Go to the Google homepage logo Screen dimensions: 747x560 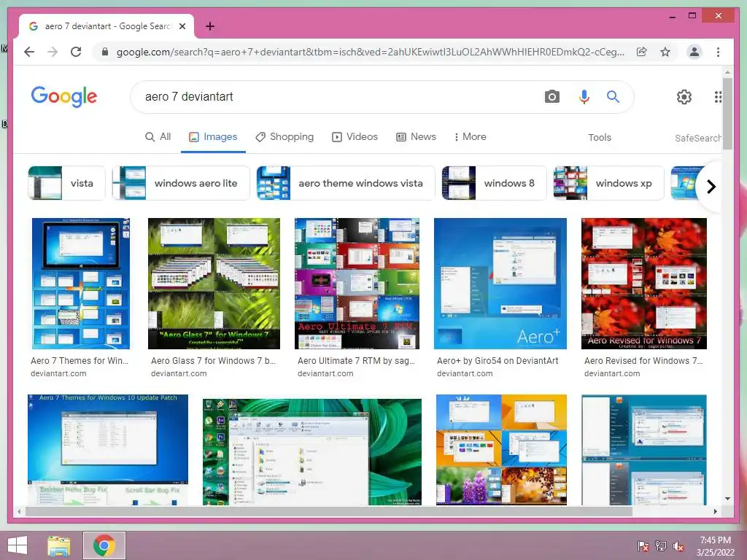pos(64,97)
